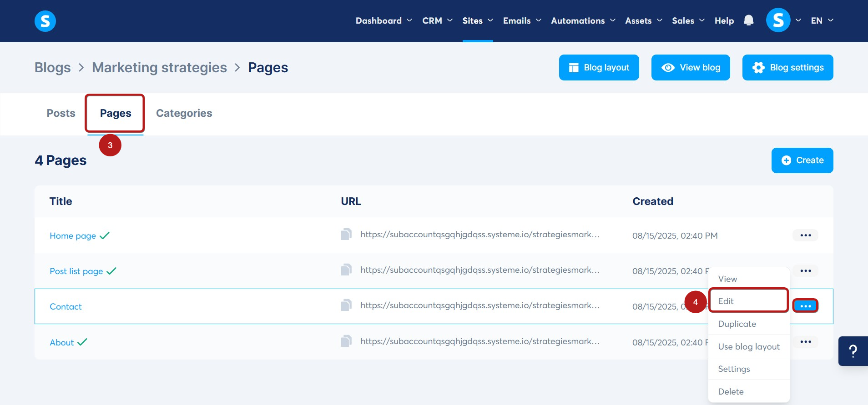Click the Title column header

coord(61,201)
